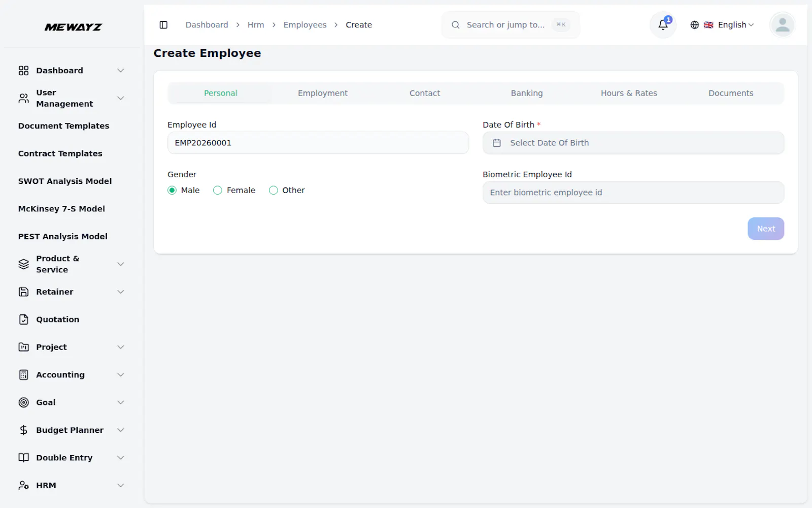Viewport: 812px width, 508px height.
Task: Click the Select Date Of Birth field
Action: point(633,143)
